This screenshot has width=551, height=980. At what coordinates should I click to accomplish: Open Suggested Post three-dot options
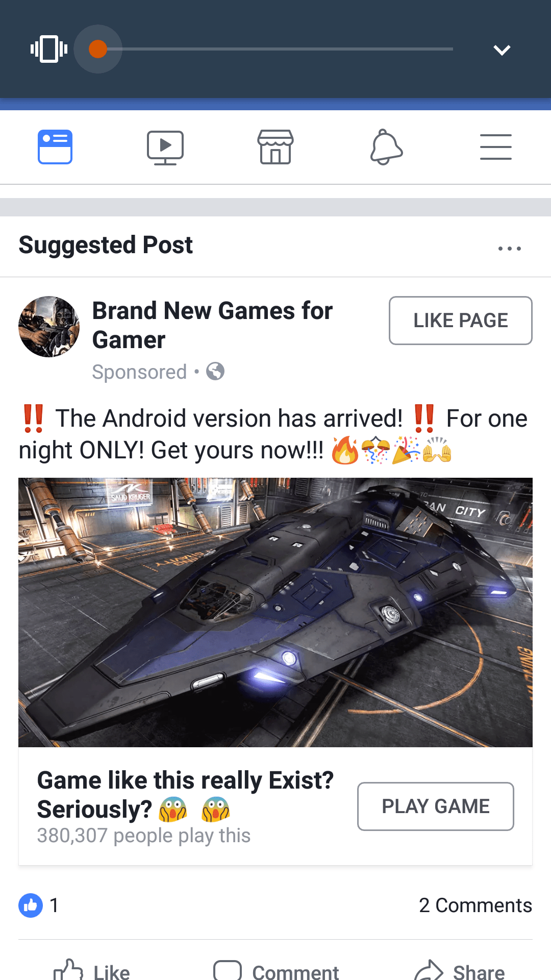[510, 249]
